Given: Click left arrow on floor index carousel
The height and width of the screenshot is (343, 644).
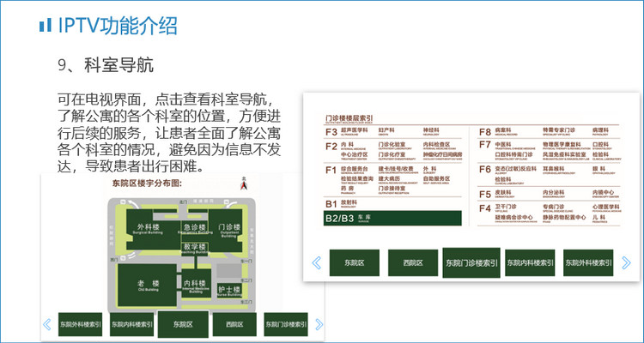Looking at the screenshot, I should [316, 262].
